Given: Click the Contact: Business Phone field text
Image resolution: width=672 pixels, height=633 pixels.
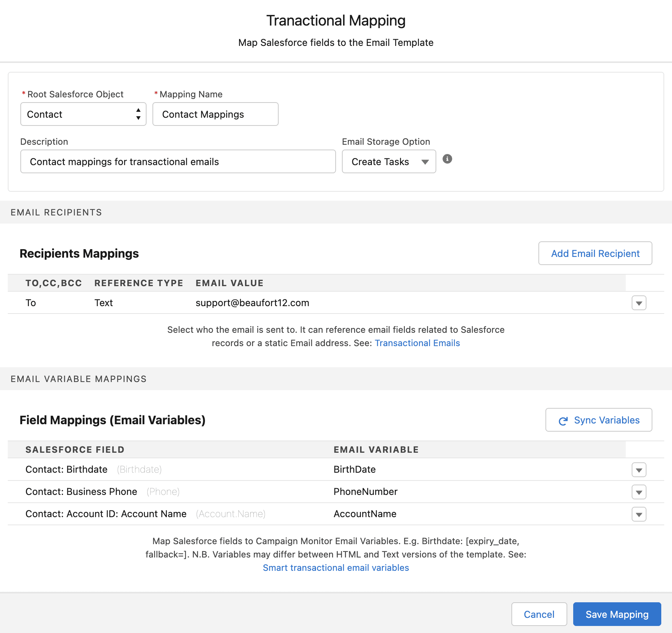Looking at the screenshot, I should [81, 492].
